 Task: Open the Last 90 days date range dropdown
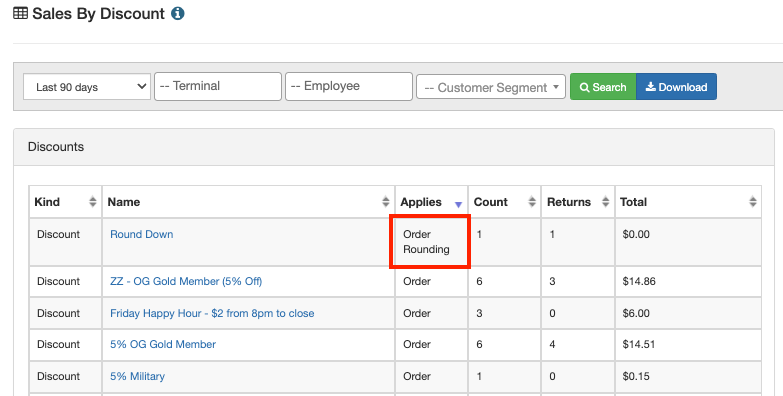tap(87, 86)
